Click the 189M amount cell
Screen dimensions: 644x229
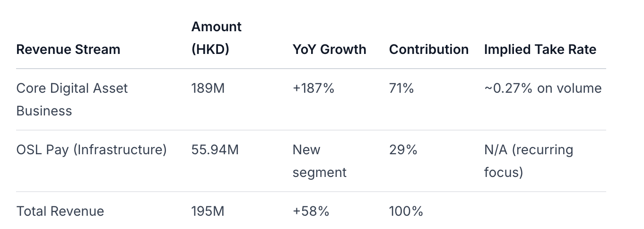pyautogui.click(x=208, y=88)
